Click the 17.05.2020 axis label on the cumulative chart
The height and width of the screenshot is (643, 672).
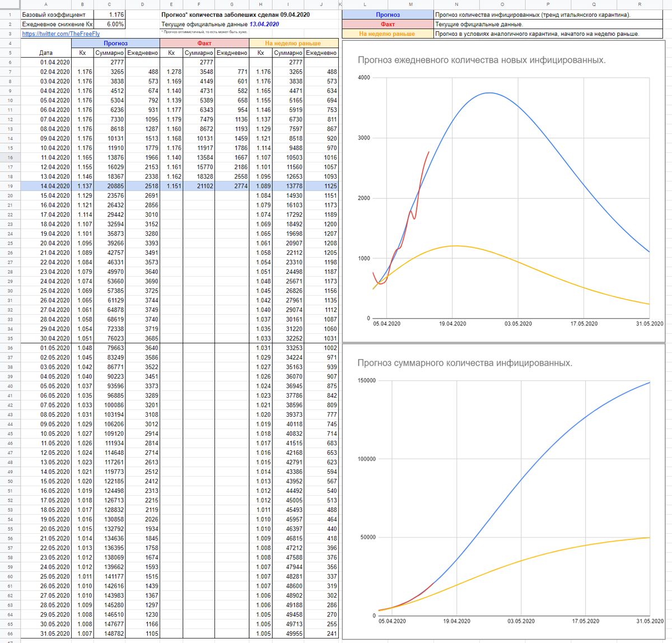(585, 621)
